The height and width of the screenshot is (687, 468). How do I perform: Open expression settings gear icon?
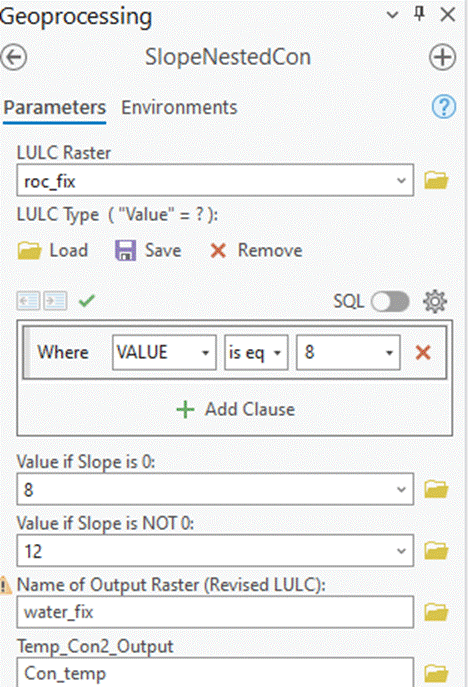(x=435, y=301)
